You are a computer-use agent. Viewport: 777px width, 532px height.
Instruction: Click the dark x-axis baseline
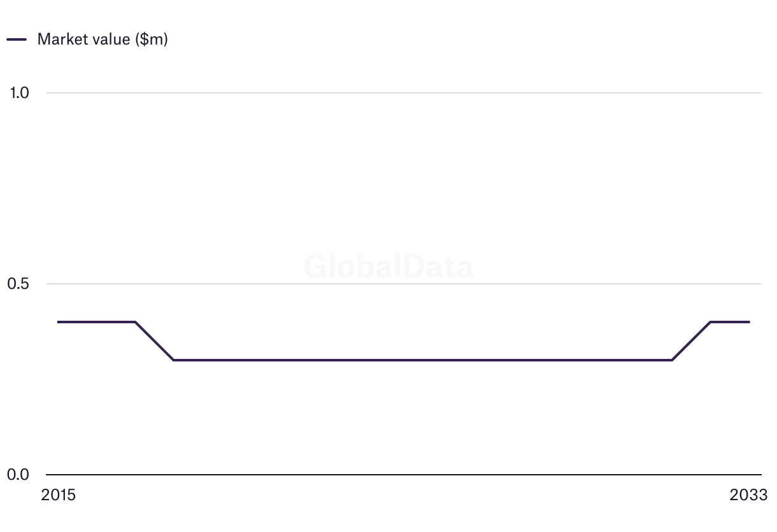pos(404,475)
